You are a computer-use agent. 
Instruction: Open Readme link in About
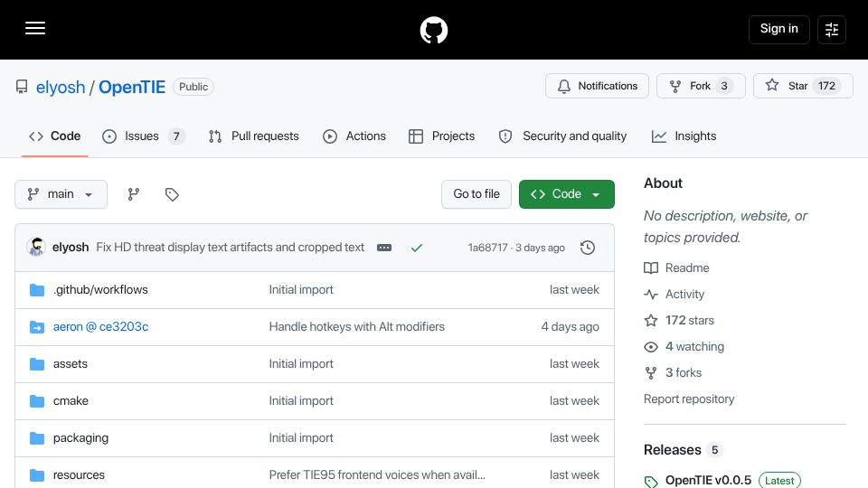[676, 267]
